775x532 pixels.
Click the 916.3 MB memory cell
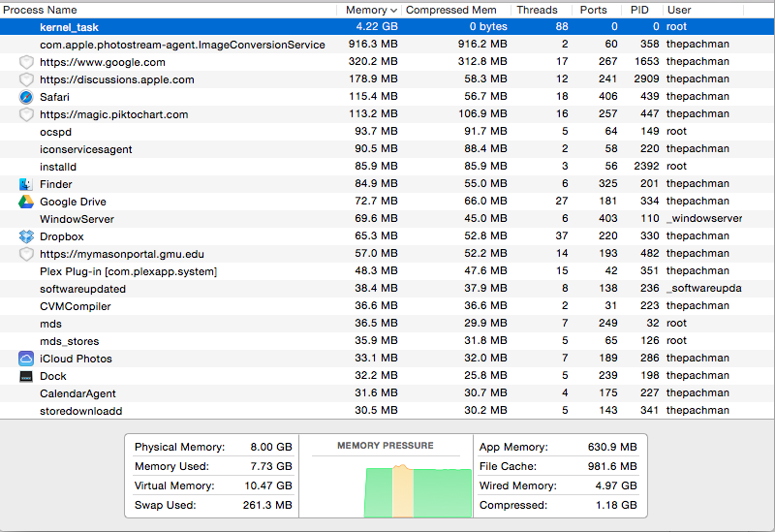373,44
